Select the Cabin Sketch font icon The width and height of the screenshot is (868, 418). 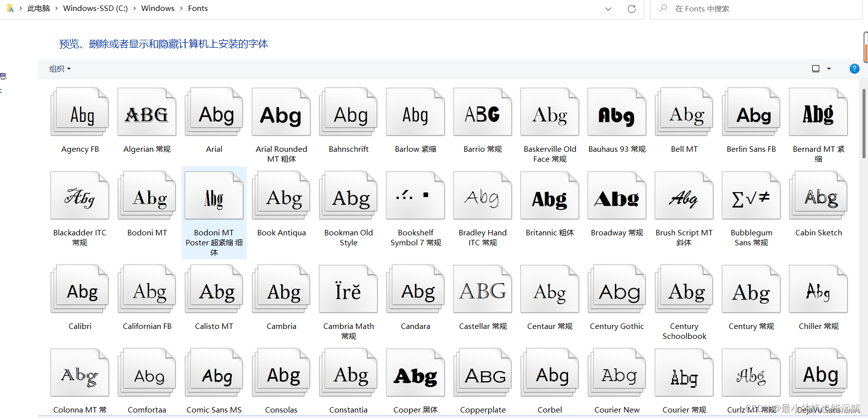click(x=818, y=196)
